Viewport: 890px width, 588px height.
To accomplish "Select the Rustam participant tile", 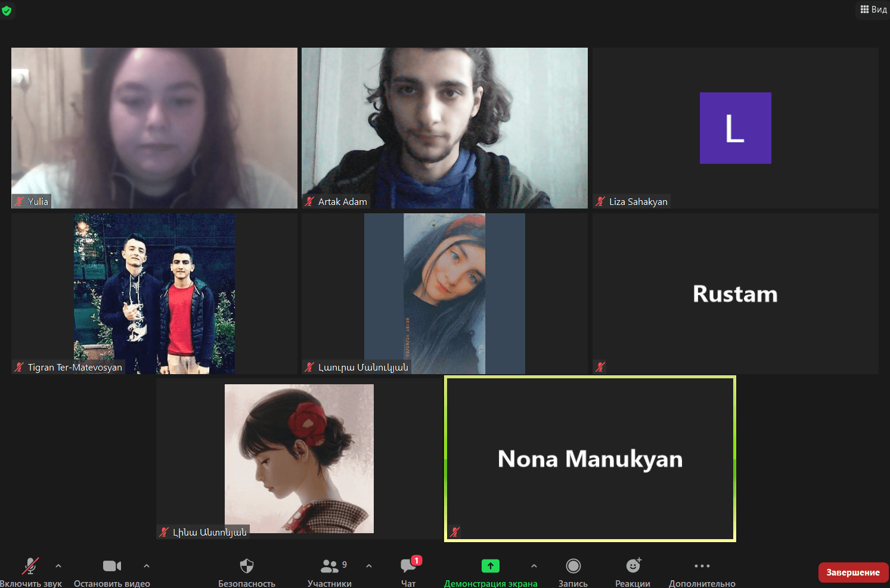I will tap(735, 294).
